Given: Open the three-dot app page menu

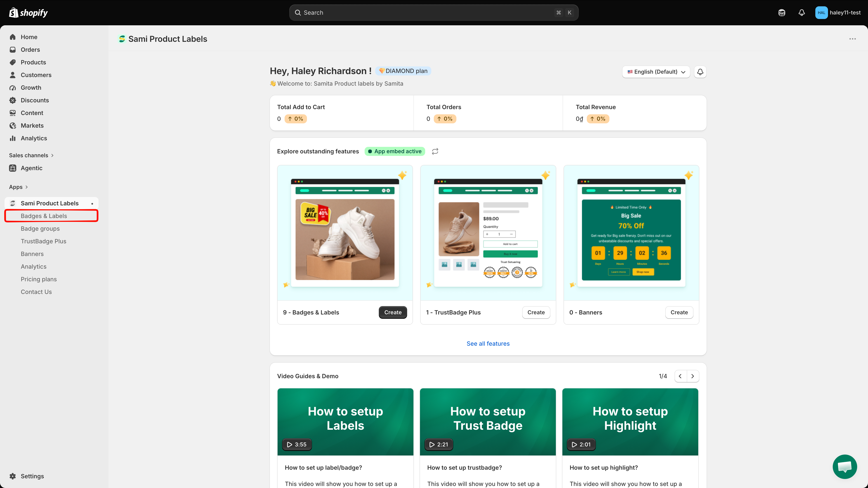Looking at the screenshot, I should click(x=852, y=39).
